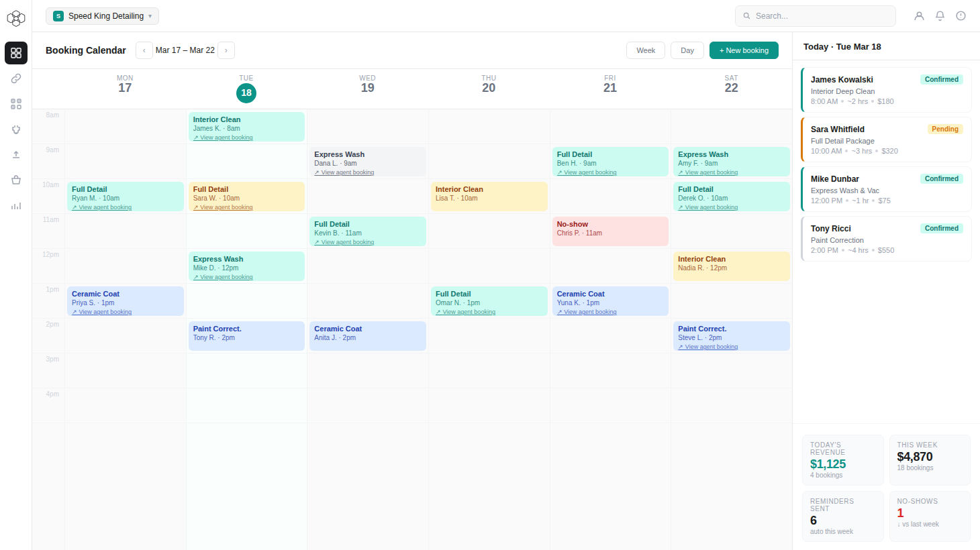
Task: Click the chain link icon in sidebar
Action: [16, 78]
